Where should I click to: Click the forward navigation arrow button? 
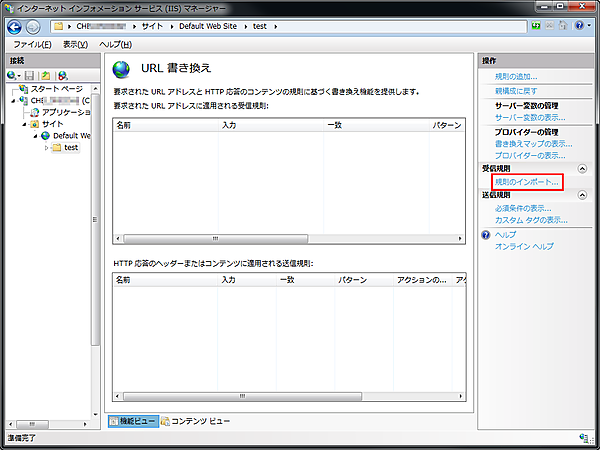click(34, 25)
